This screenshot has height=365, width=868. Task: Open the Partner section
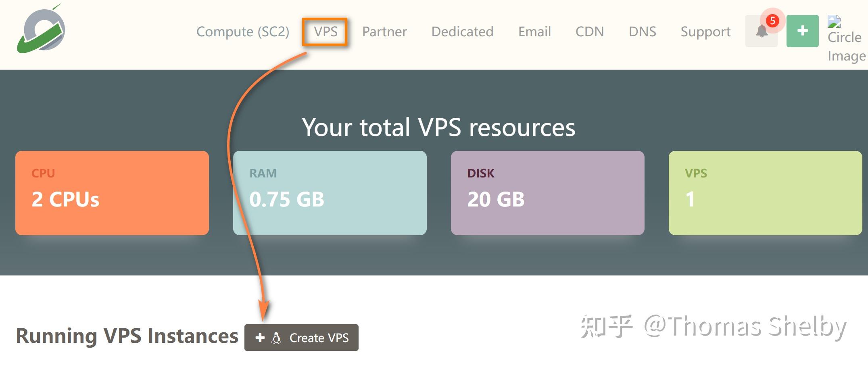(x=384, y=32)
